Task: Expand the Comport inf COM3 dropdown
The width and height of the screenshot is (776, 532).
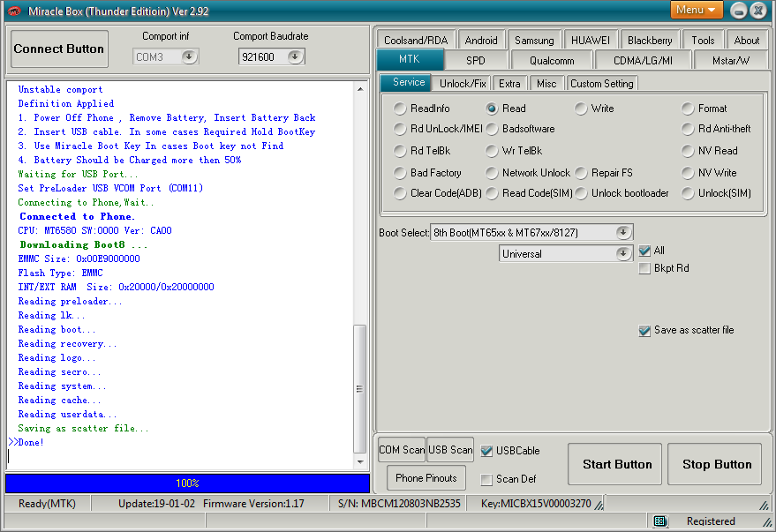Action: pos(189,56)
